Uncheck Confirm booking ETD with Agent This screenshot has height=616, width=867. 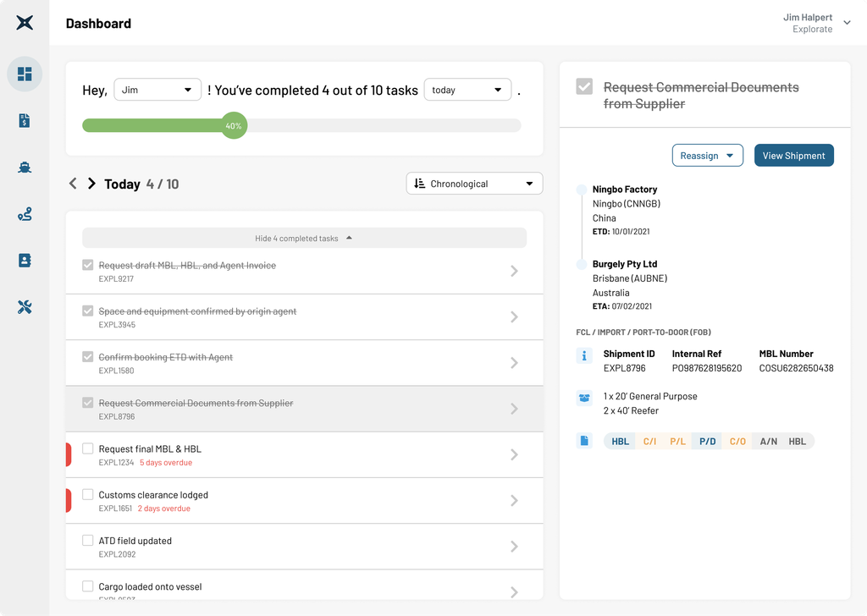[x=87, y=356]
